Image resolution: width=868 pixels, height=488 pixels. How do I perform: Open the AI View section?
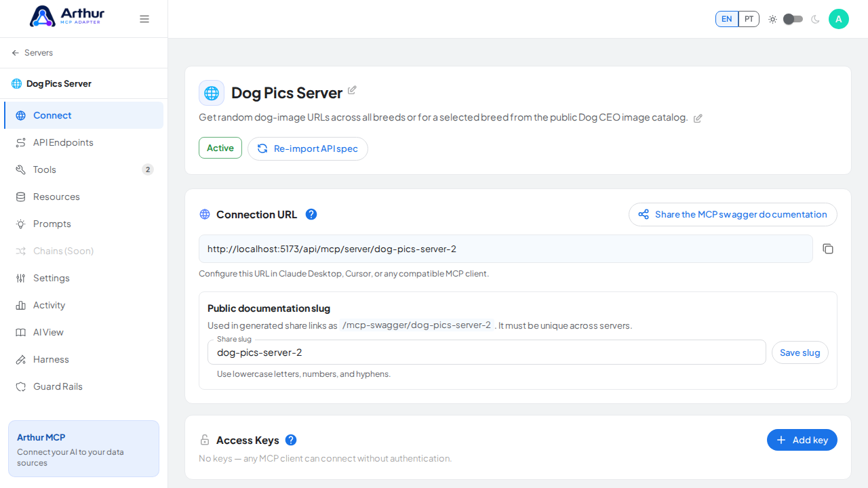(83, 332)
